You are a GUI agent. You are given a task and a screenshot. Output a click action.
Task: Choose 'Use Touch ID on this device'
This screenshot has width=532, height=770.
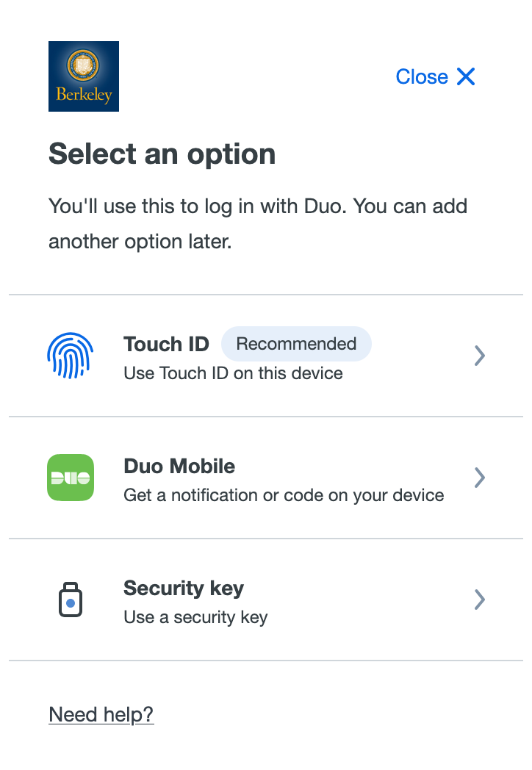(234, 373)
